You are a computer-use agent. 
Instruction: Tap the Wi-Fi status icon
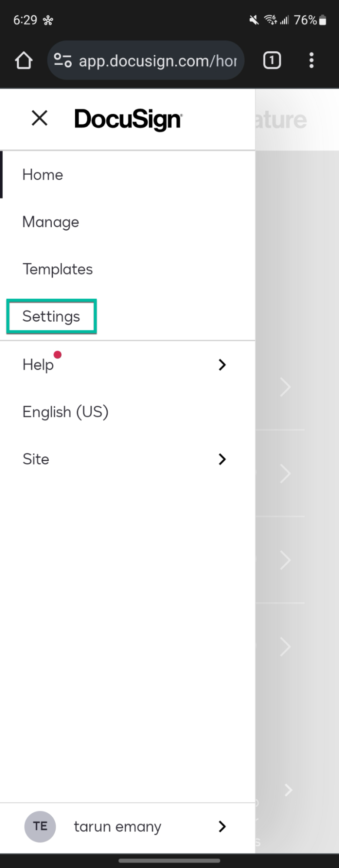[270, 20]
